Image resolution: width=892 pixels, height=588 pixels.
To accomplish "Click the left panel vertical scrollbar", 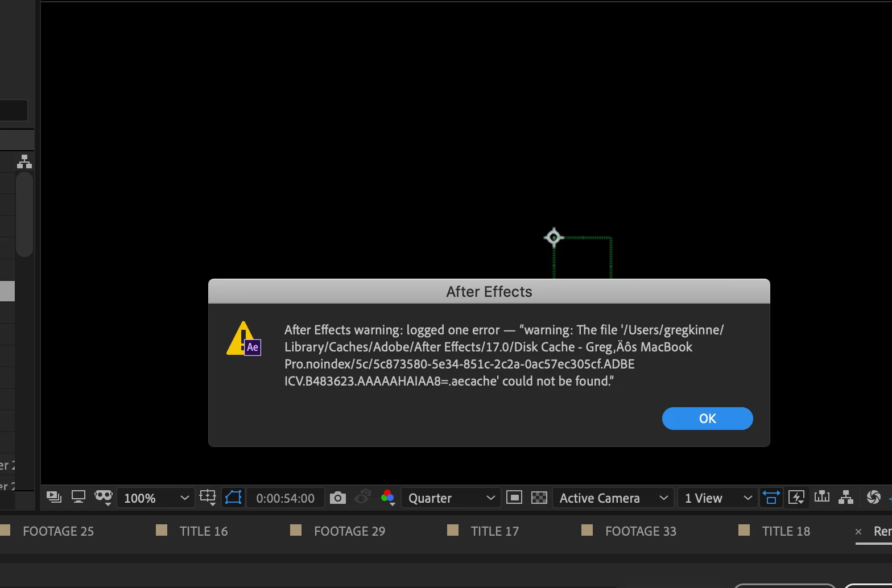I will (x=24, y=214).
